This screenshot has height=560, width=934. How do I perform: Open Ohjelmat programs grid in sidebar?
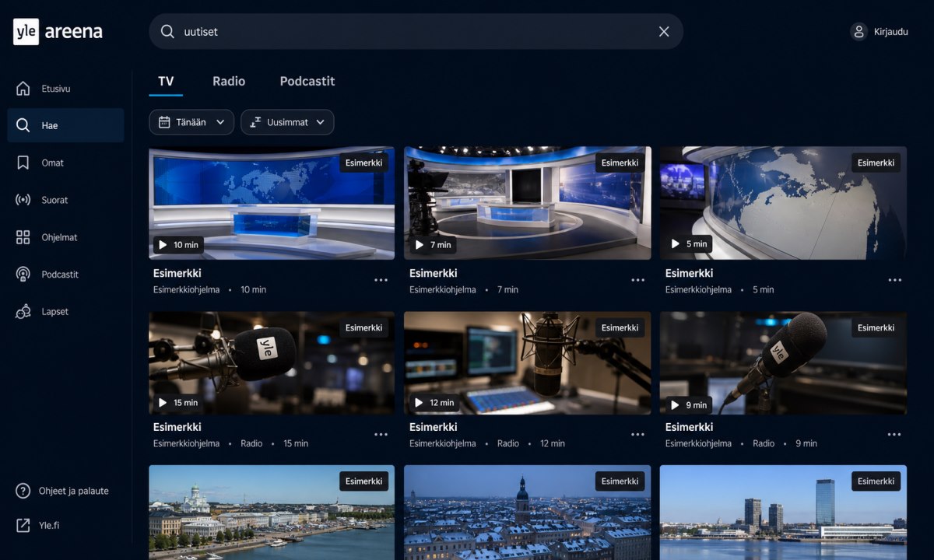pyautogui.click(x=65, y=237)
